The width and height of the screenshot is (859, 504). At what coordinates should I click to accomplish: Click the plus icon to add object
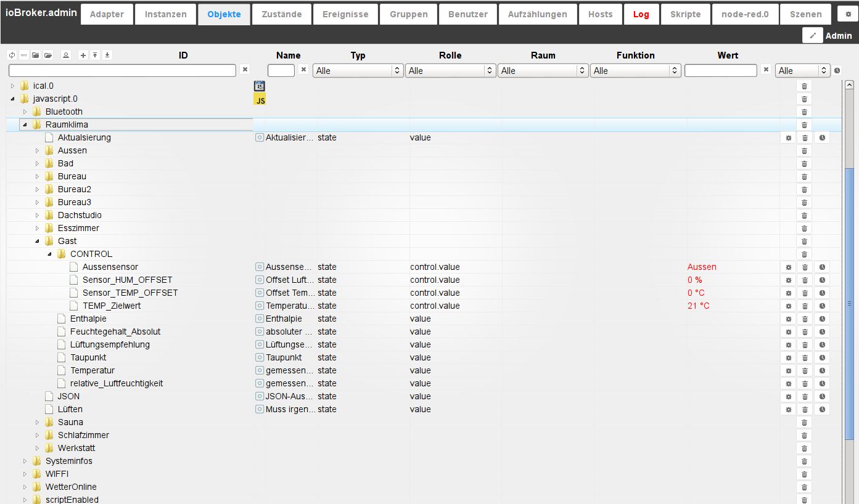tap(83, 55)
